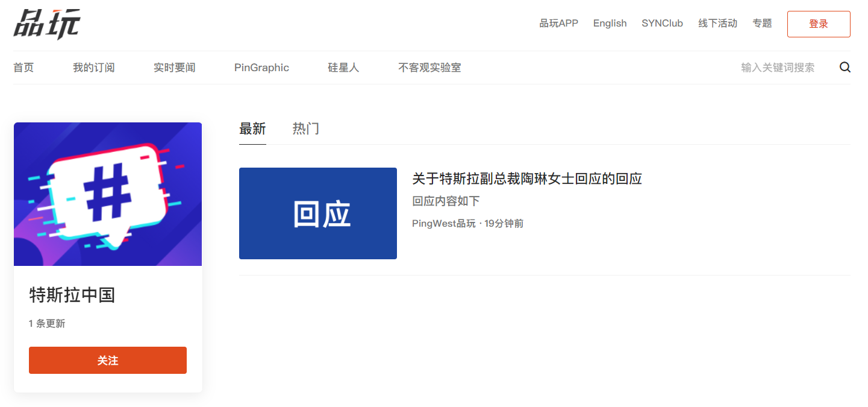Click the search magnifier icon
Image resolution: width=868 pixels, height=407 pixels.
pyautogui.click(x=845, y=68)
